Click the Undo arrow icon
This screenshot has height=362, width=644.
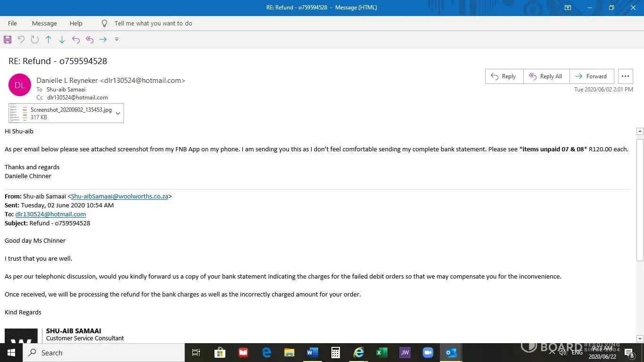click(21, 40)
